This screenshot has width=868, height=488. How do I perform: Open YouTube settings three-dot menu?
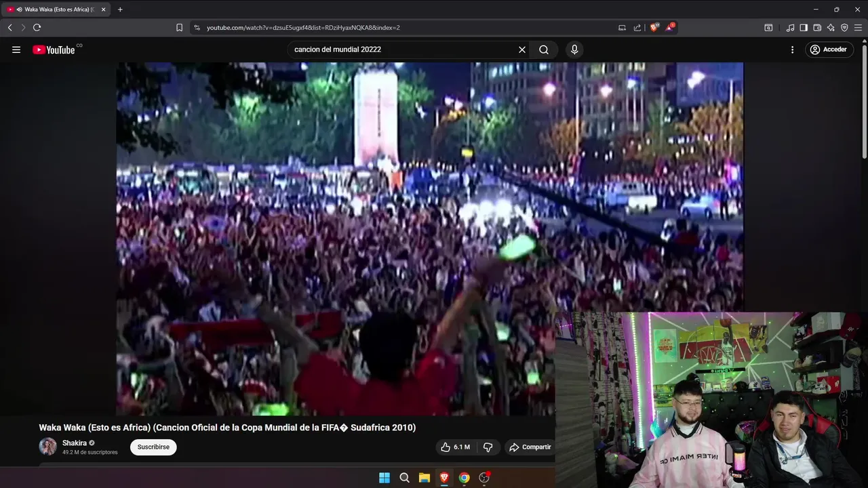pyautogui.click(x=792, y=49)
